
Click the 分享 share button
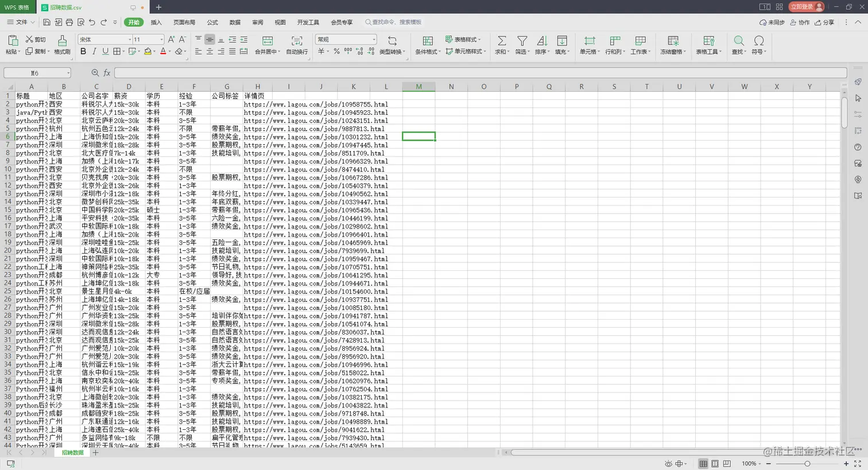824,22
